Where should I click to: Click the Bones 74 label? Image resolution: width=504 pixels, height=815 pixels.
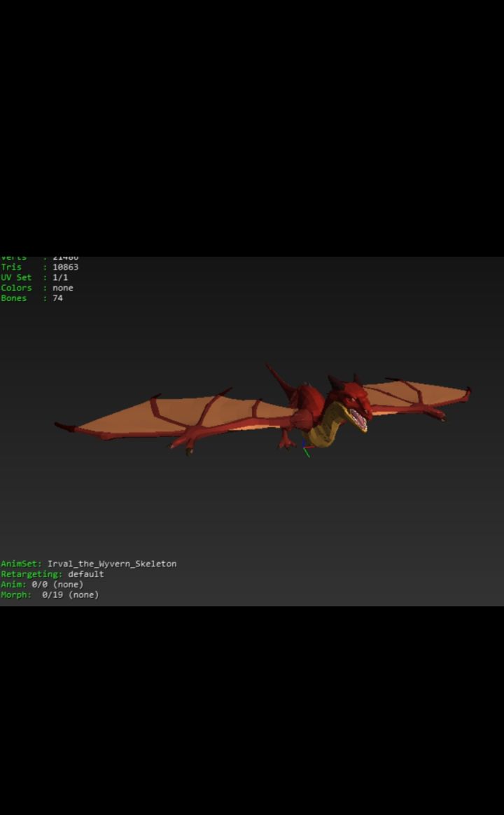31,298
